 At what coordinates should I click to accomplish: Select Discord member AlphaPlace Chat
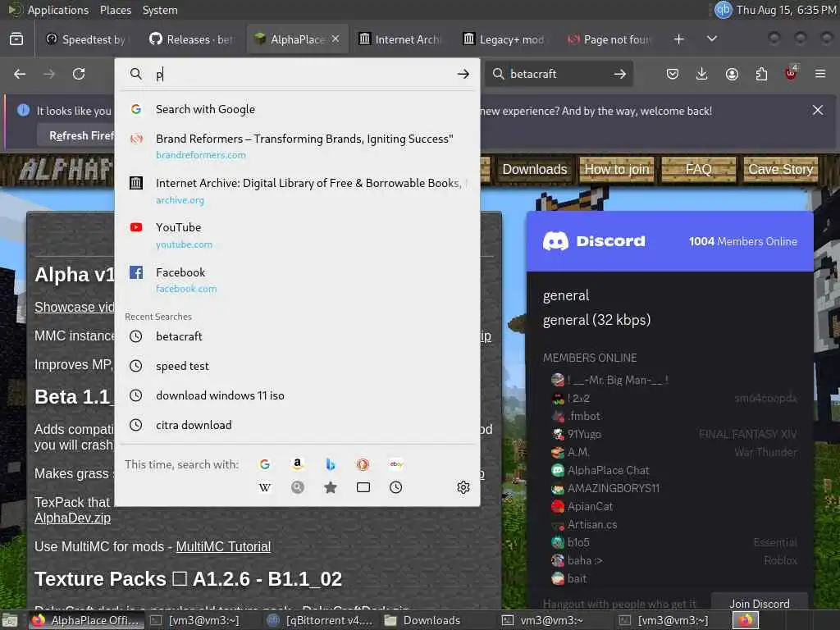[x=608, y=470]
